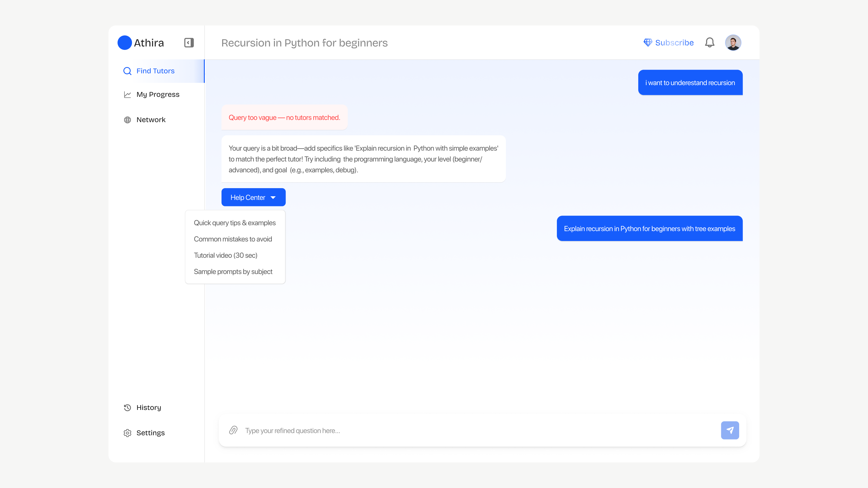The width and height of the screenshot is (868, 488).
Task: Select the Find Tutors tab
Action: (155, 71)
